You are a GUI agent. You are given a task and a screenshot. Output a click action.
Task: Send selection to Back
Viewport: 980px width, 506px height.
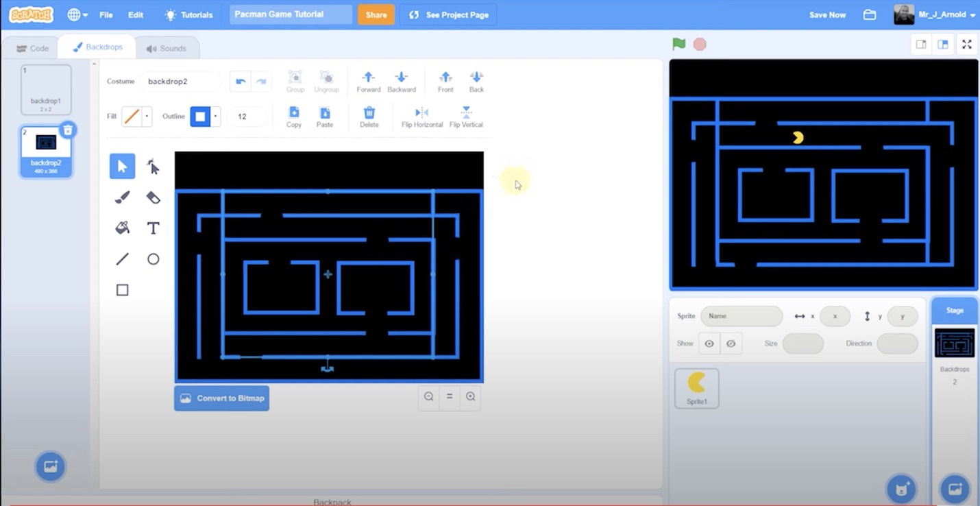click(x=476, y=81)
